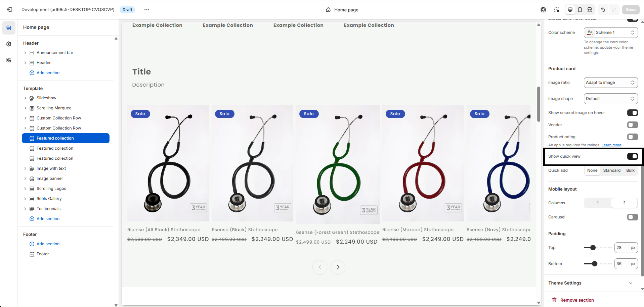Open Theme settings via the gear icon
This screenshot has width=644, height=307.
tap(9, 44)
